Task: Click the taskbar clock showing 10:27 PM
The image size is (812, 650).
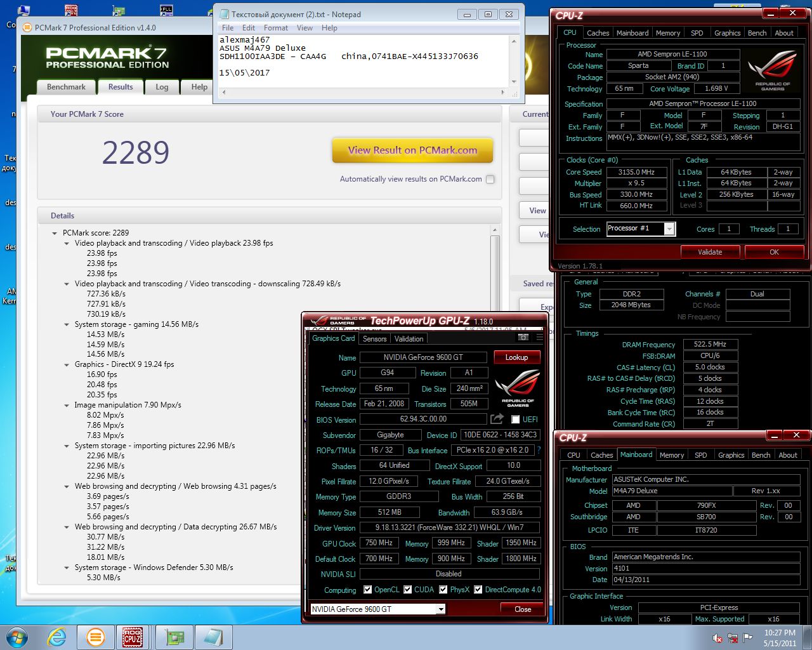Action: [x=780, y=637]
